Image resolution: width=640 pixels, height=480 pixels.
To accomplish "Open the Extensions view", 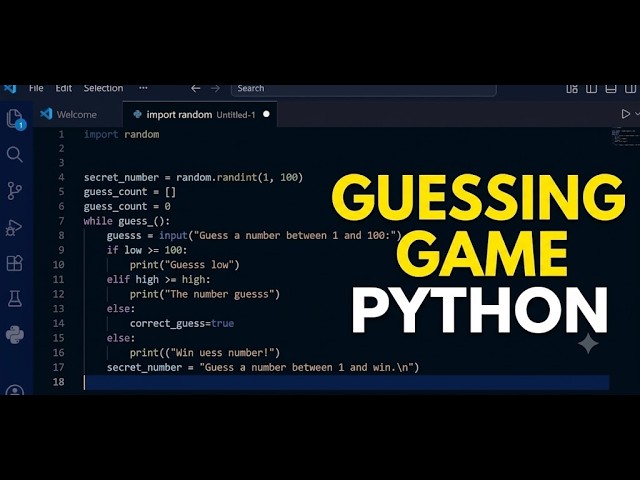I will 15,263.
